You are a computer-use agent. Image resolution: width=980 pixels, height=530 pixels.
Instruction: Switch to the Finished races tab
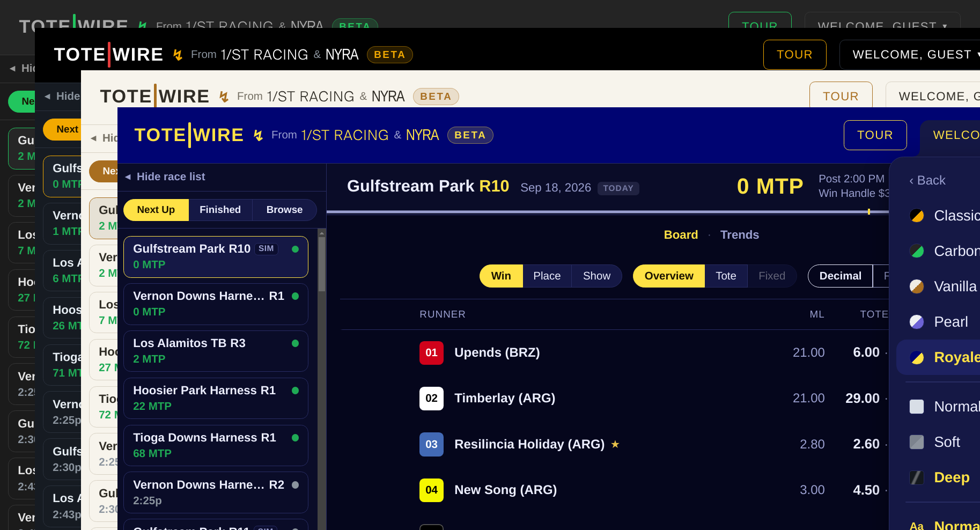tap(220, 210)
